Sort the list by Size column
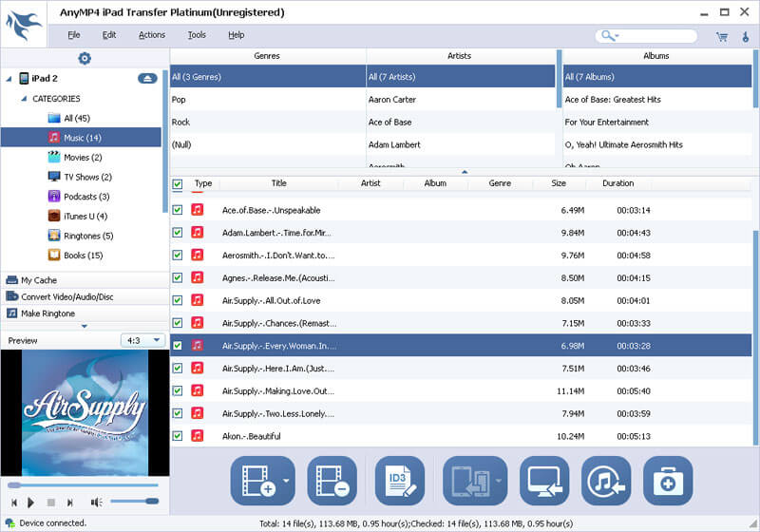Screen dimensions: 760x532 pos(559,183)
